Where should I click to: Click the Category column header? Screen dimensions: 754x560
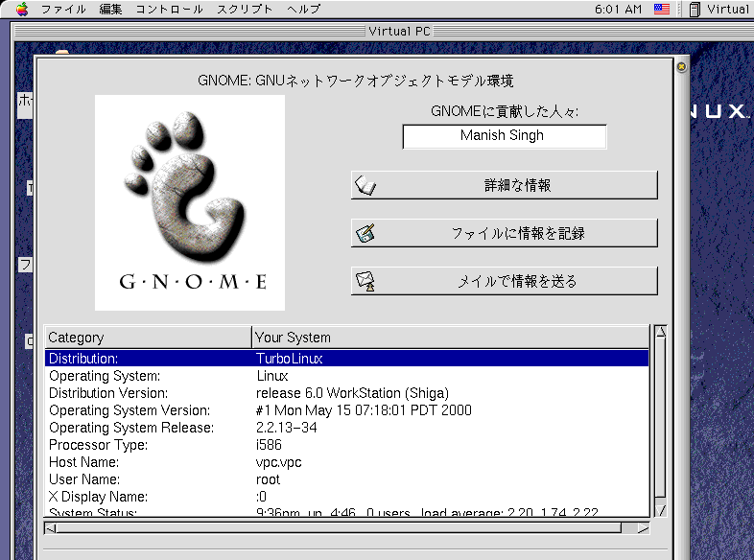click(148, 338)
